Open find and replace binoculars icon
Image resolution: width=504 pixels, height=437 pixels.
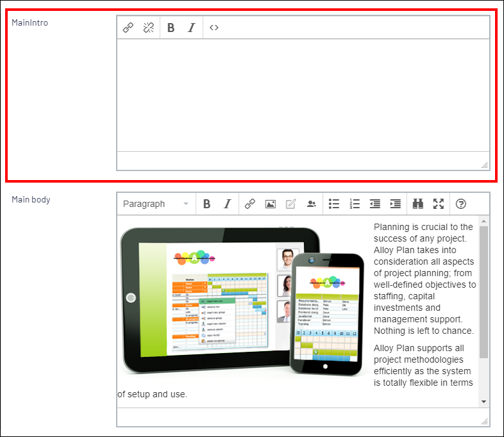(418, 204)
